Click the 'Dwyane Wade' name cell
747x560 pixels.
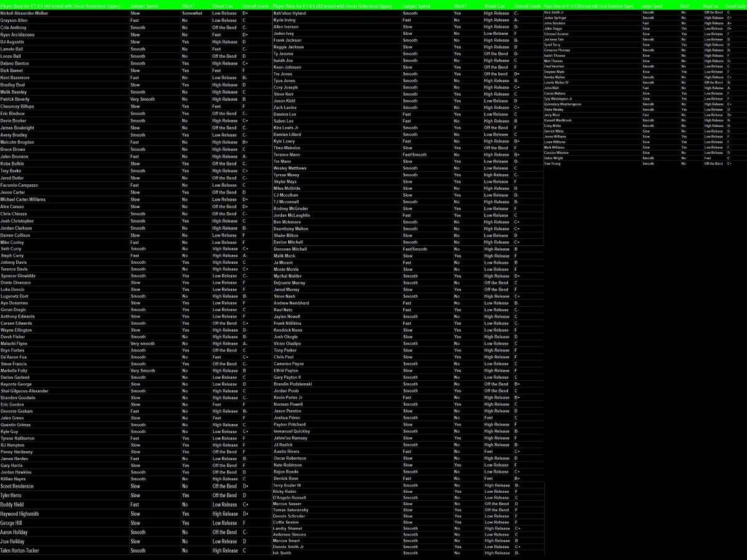(x=554, y=72)
